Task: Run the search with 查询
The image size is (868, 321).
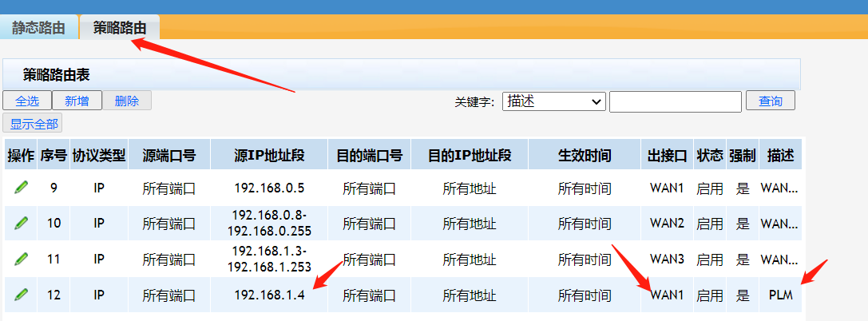Action: tap(771, 101)
